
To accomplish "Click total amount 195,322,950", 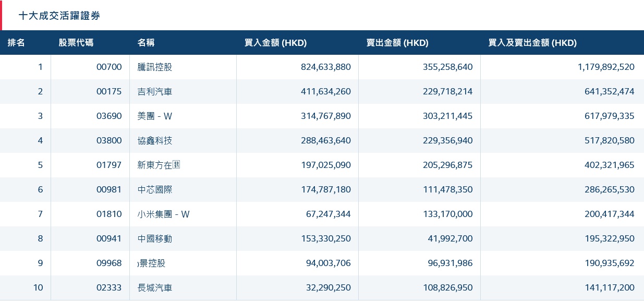I will pyautogui.click(x=610, y=238).
